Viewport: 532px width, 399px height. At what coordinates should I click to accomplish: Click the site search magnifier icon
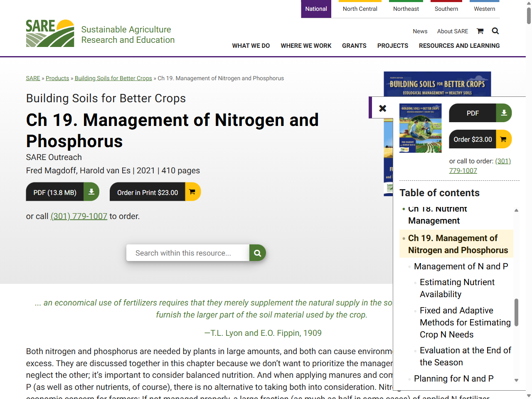pyautogui.click(x=495, y=31)
